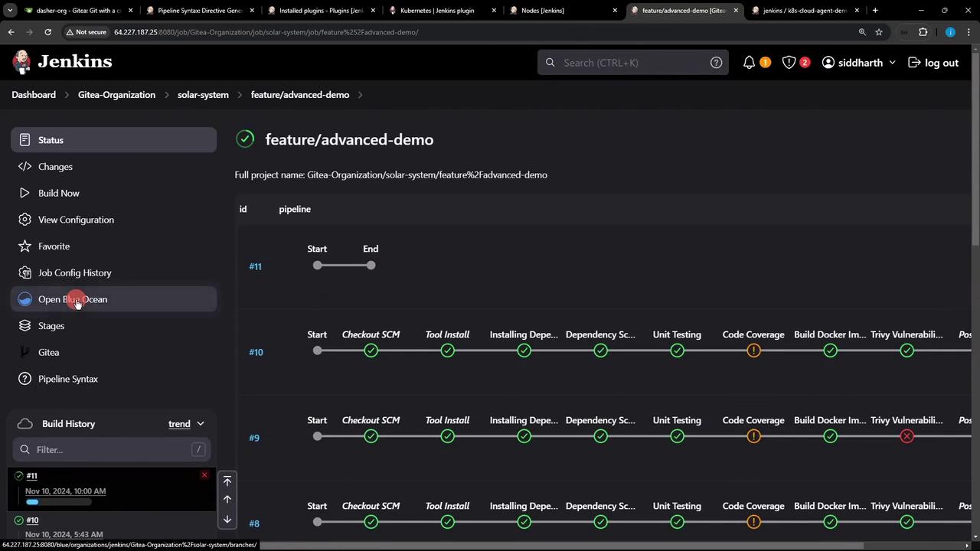Click the scroll-to-top arrow in build history
This screenshot has width=980, height=551.
[227, 481]
